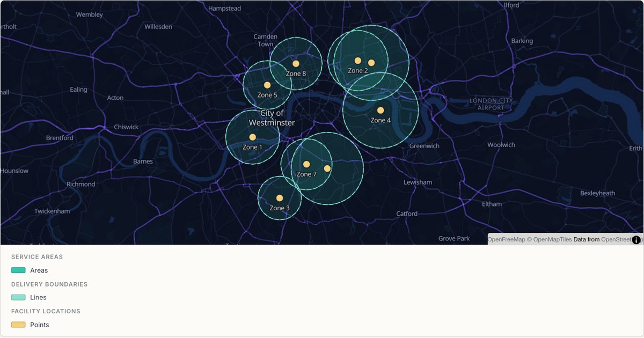644x338 pixels.
Task: Click the "Areas" legend label
Action: tap(39, 270)
